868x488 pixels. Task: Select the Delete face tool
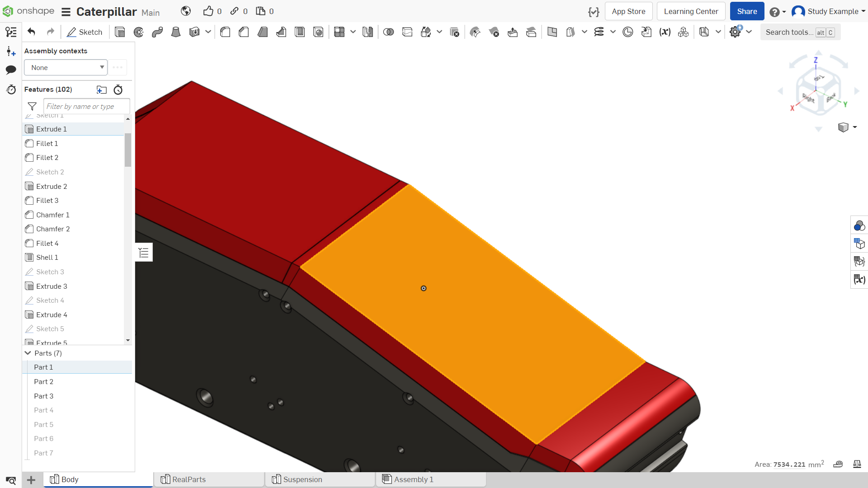tap(494, 32)
